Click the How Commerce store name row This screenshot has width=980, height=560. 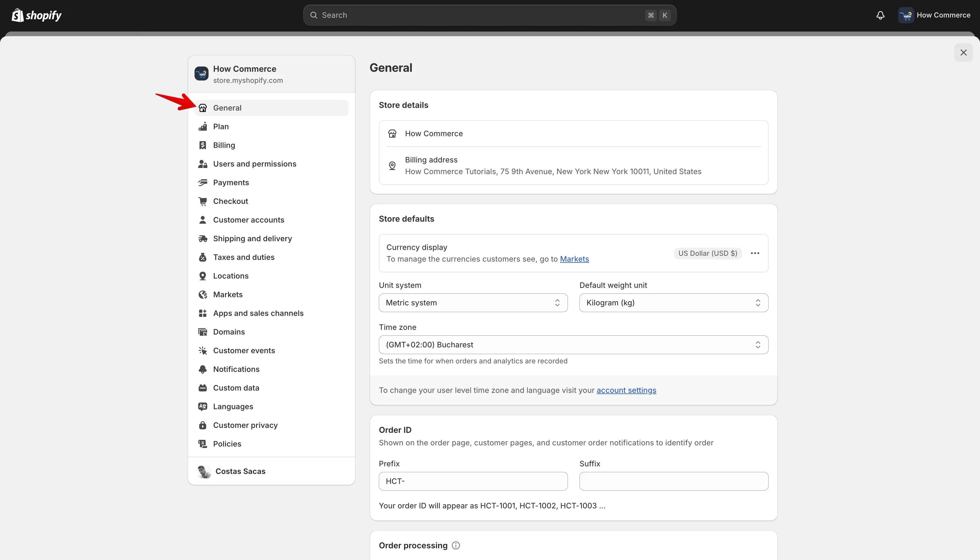(573, 134)
